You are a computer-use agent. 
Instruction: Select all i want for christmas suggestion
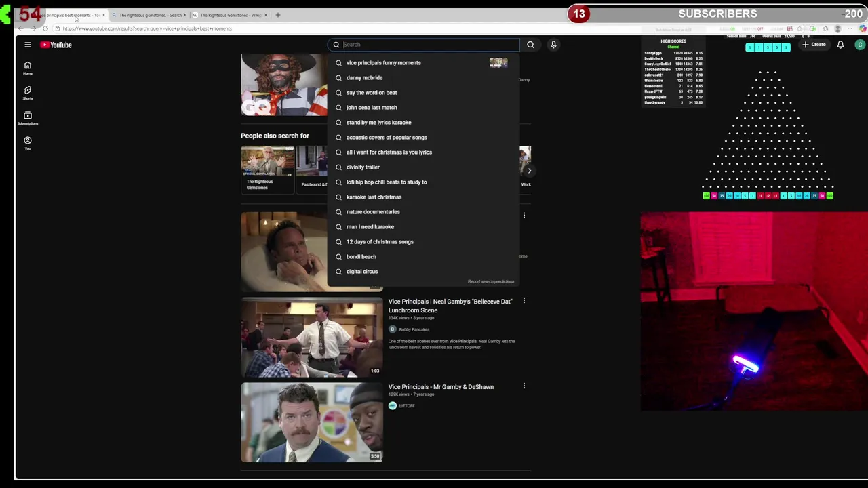coord(424,152)
